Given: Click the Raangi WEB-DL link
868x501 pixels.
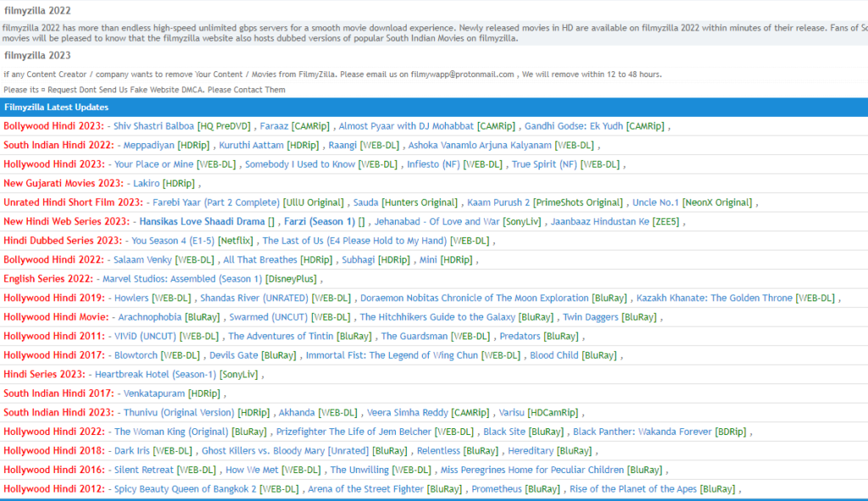Looking at the screenshot, I should click(x=342, y=145).
